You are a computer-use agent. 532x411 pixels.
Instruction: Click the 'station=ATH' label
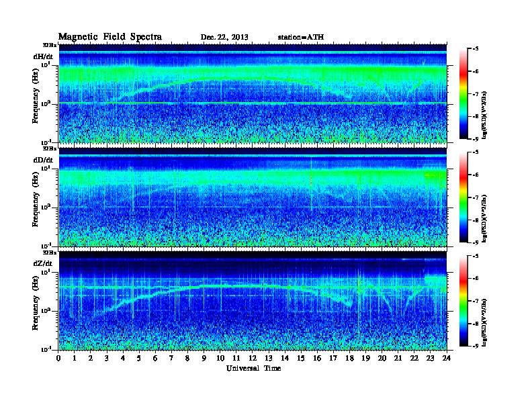coord(301,37)
